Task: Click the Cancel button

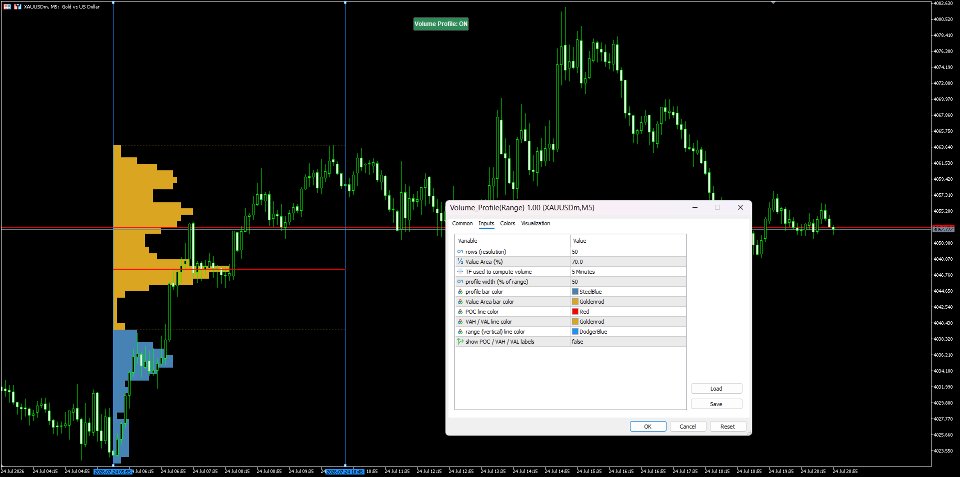Action: pos(688,427)
